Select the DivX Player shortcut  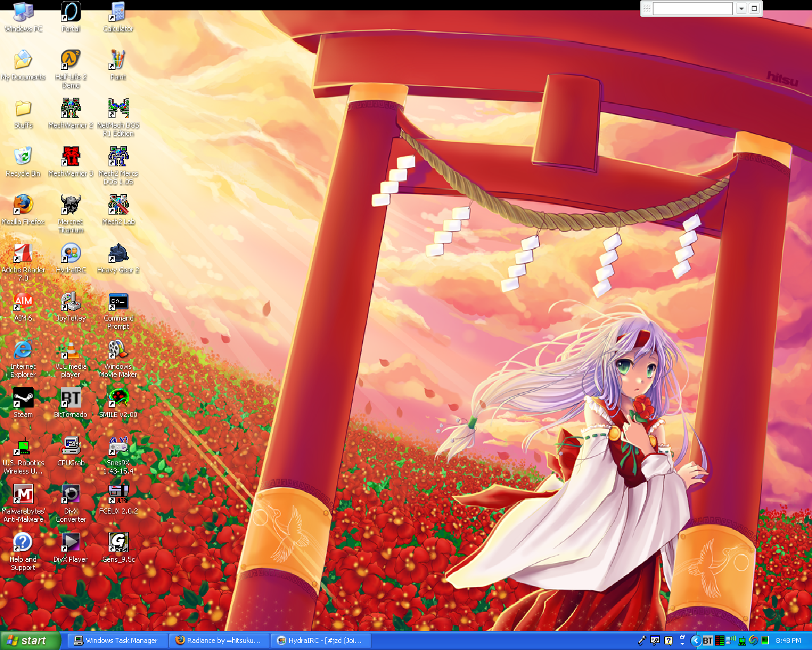coord(71,548)
